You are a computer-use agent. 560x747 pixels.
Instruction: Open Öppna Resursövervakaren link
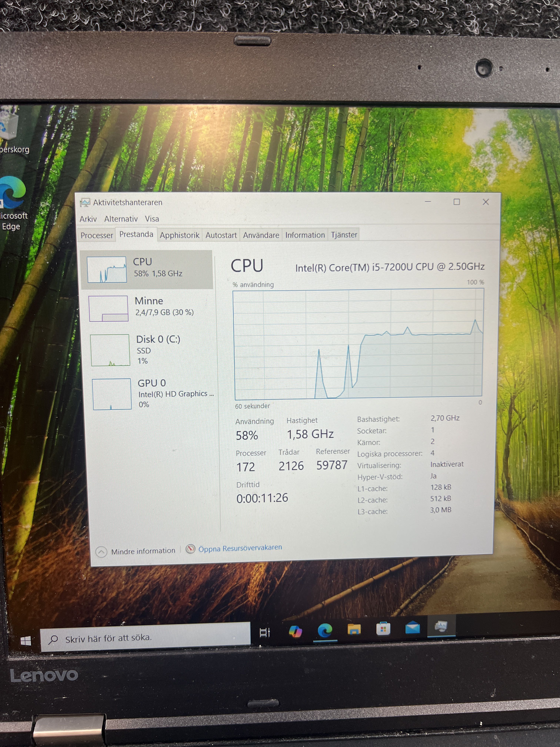[240, 548]
